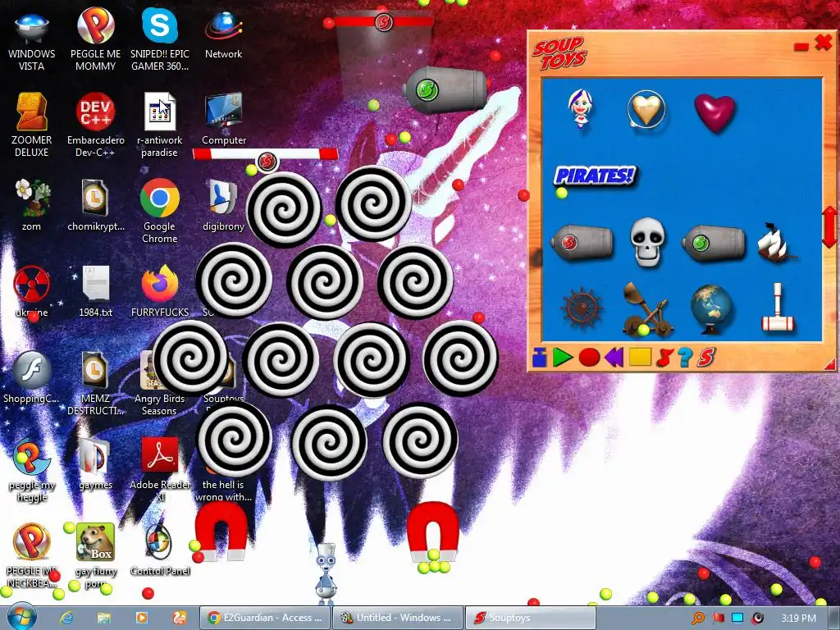Image resolution: width=840 pixels, height=630 pixels.
Task: Click the red S logo button in toolbar
Action: click(x=706, y=358)
